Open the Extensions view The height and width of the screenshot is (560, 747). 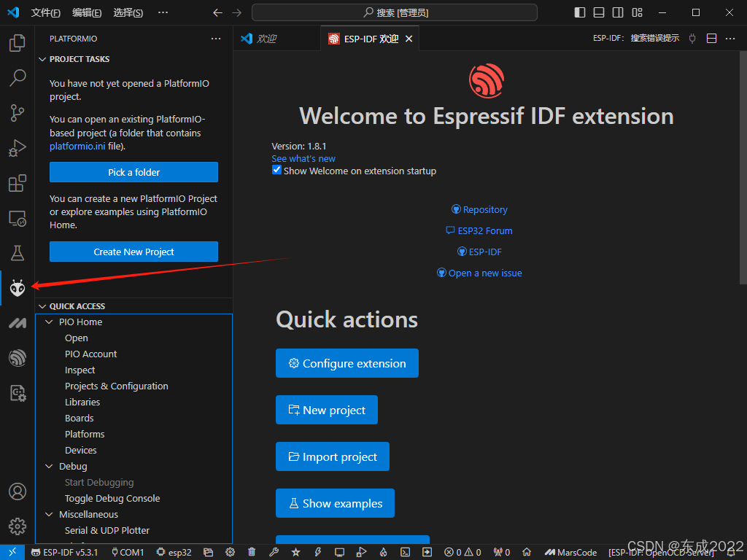18,183
